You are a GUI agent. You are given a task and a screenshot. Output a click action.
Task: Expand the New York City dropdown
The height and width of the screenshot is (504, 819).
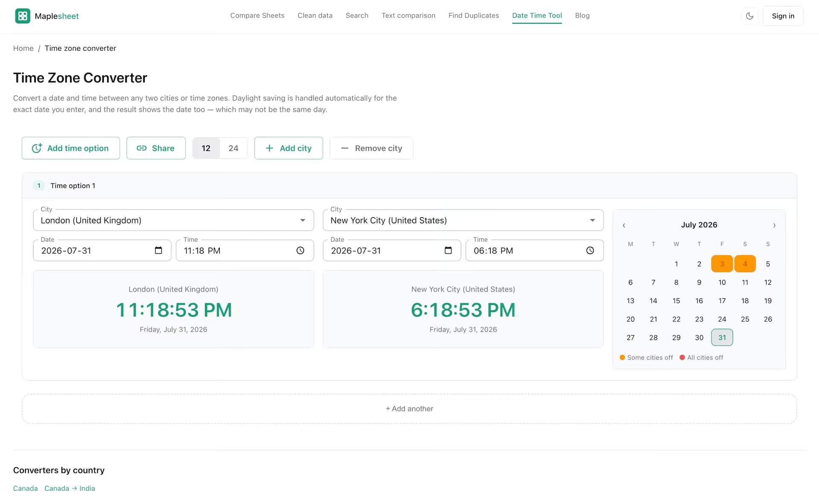coord(592,220)
